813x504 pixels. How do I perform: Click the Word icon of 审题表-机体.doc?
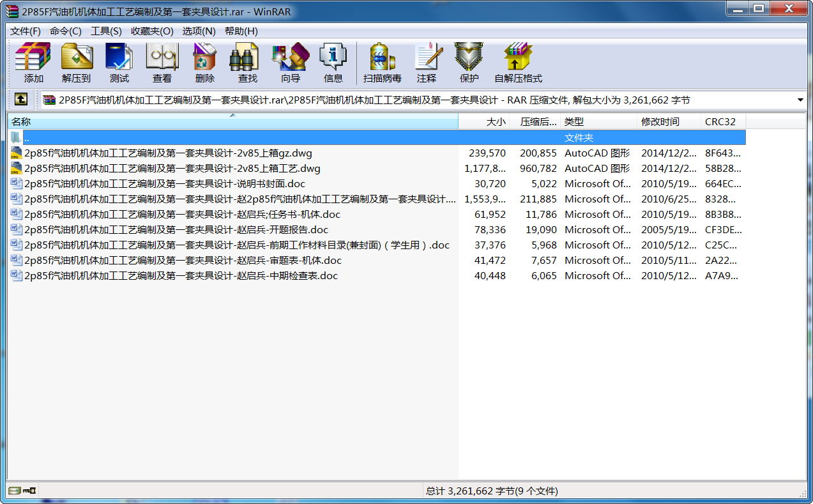tap(16, 260)
